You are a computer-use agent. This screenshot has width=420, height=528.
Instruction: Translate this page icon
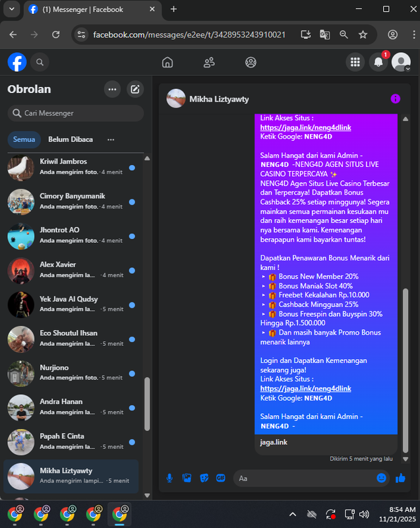(324, 34)
